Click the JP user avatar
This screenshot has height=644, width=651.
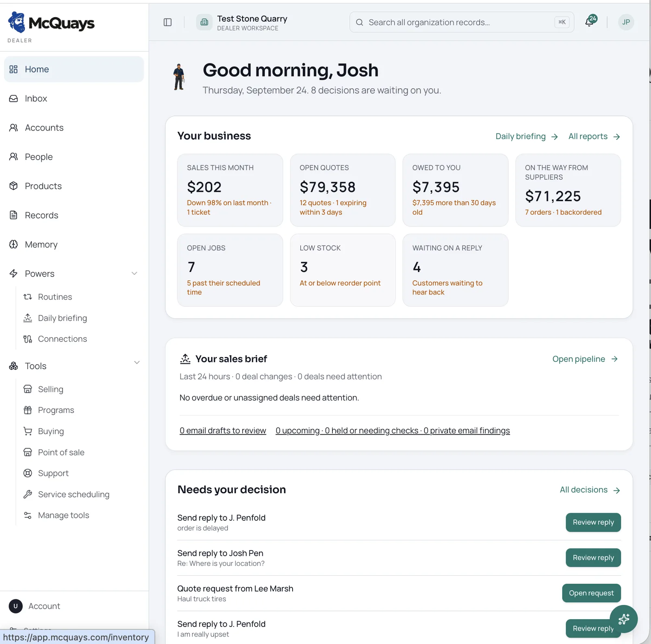[x=626, y=22]
